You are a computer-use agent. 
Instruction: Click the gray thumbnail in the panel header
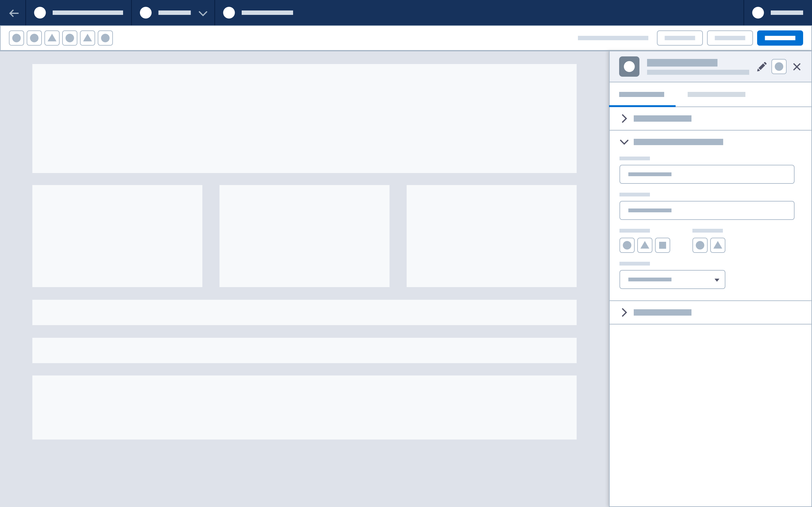tap(629, 67)
